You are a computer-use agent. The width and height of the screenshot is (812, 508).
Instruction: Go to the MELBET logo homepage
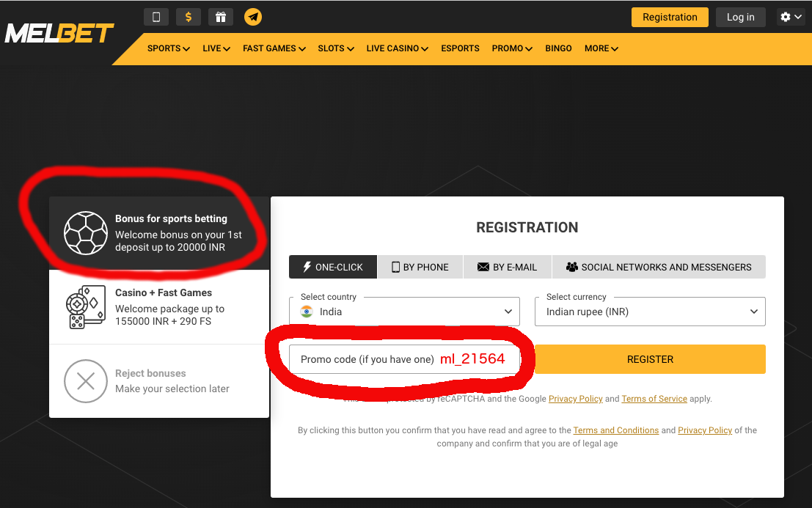click(x=59, y=34)
